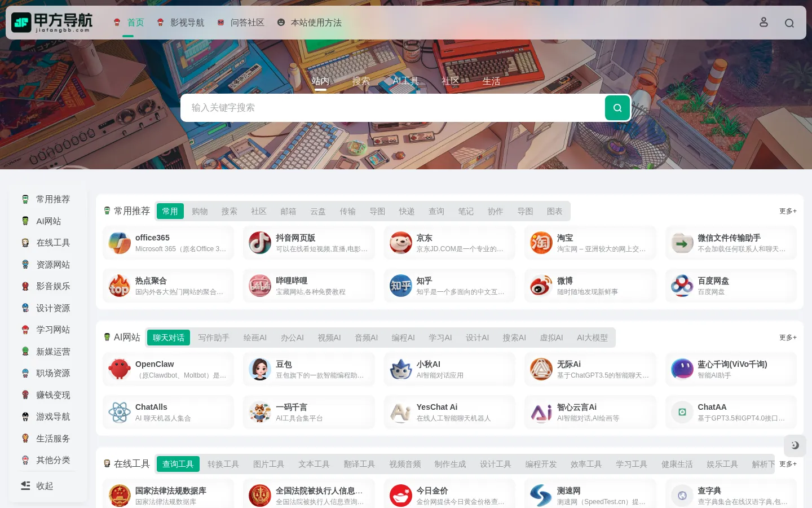The image size is (812, 508).
Task: Expand 更多+ for 在线工具 section
Action: point(788,464)
